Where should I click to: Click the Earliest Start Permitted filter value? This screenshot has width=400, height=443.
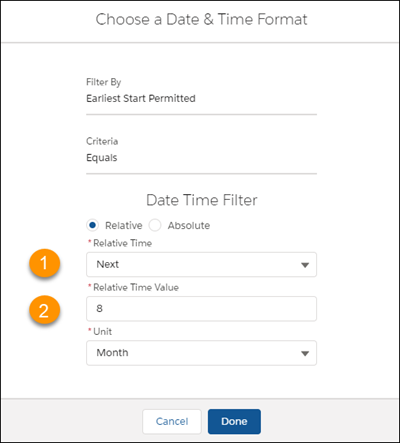(x=141, y=99)
